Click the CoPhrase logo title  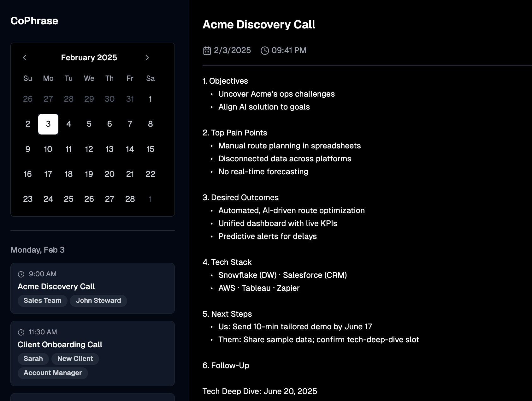[34, 21]
